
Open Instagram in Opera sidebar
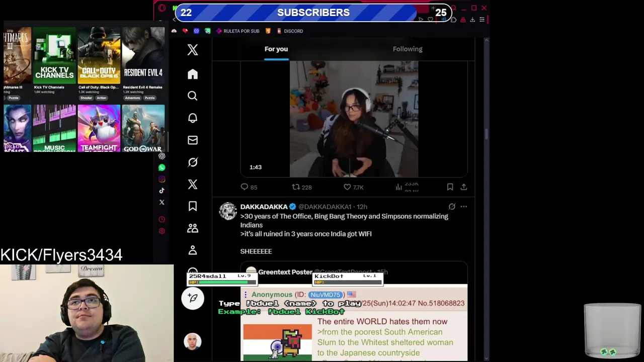pyautogui.click(x=162, y=179)
